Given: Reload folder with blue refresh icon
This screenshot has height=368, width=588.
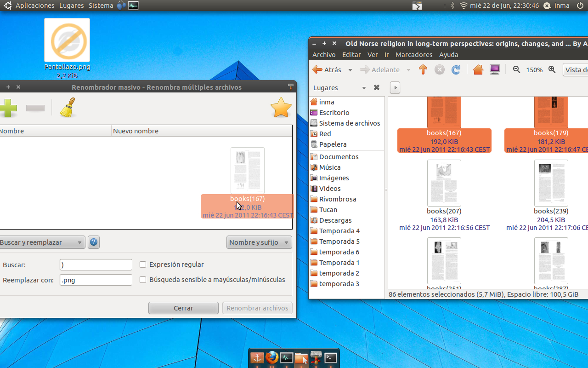Looking at the screenshot, I should pyautogui.click(x=456, y=69).
